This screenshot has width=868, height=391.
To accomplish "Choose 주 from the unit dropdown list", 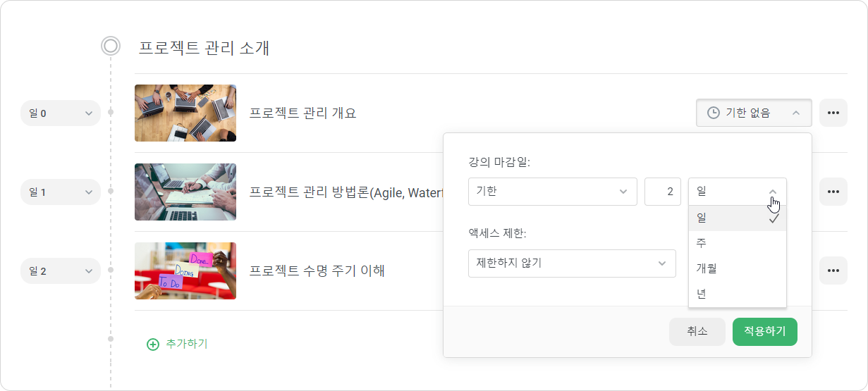I will [737, 244].
